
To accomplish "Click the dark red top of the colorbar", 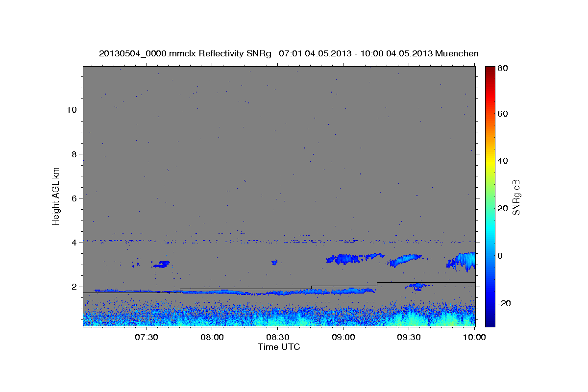I will 490,71.
